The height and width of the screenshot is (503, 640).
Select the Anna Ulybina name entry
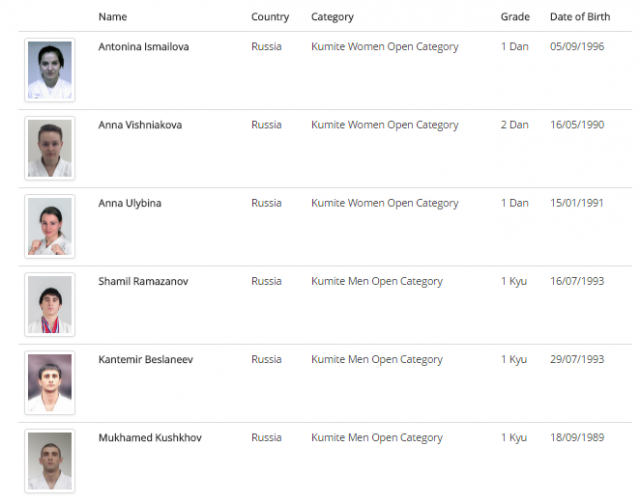130,203
